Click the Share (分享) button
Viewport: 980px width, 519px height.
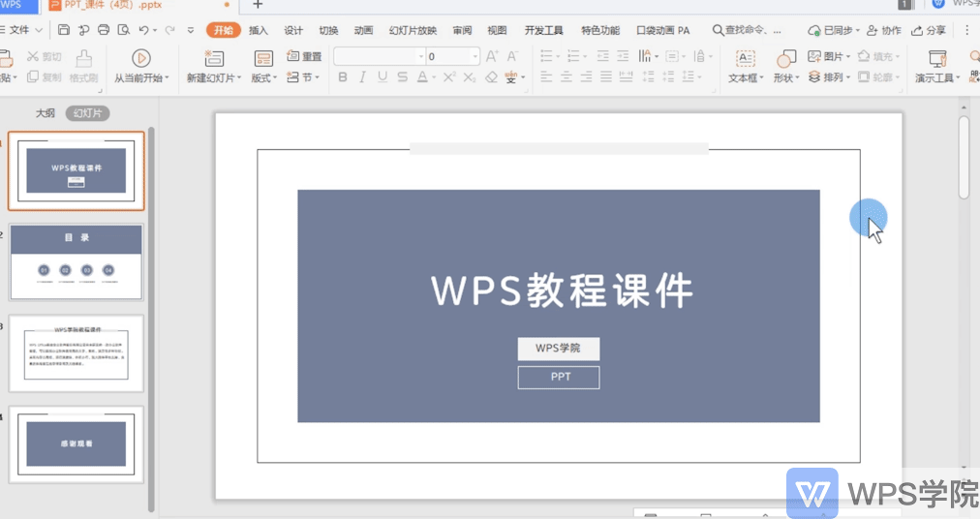coord(928,30)
